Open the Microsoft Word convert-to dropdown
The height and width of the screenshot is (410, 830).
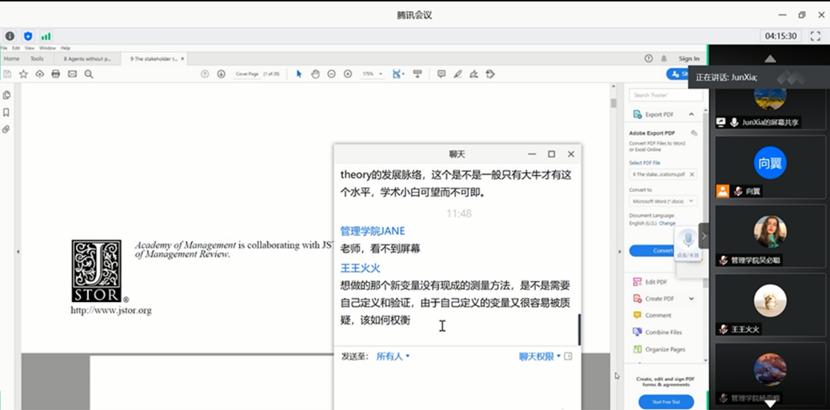point(663,201)
